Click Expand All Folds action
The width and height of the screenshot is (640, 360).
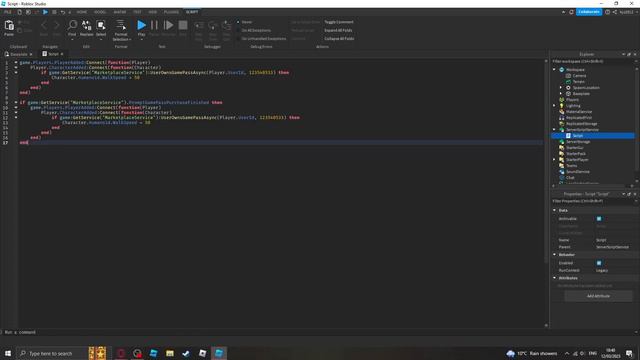pyautogui.click(x=338, y=30)
